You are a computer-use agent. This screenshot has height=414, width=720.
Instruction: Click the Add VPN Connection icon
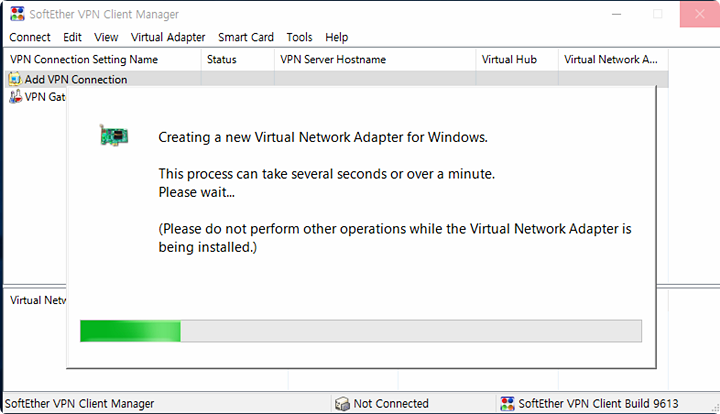point(15,79)
